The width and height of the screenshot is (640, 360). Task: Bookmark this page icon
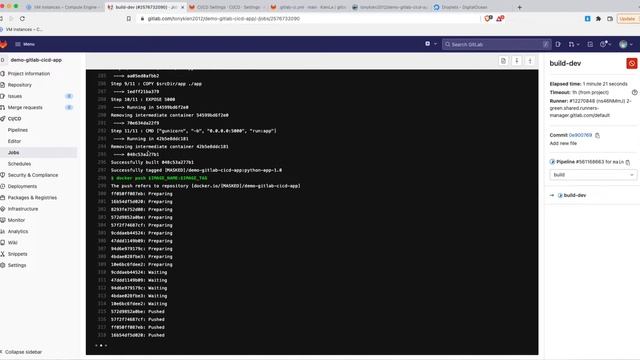129,19
